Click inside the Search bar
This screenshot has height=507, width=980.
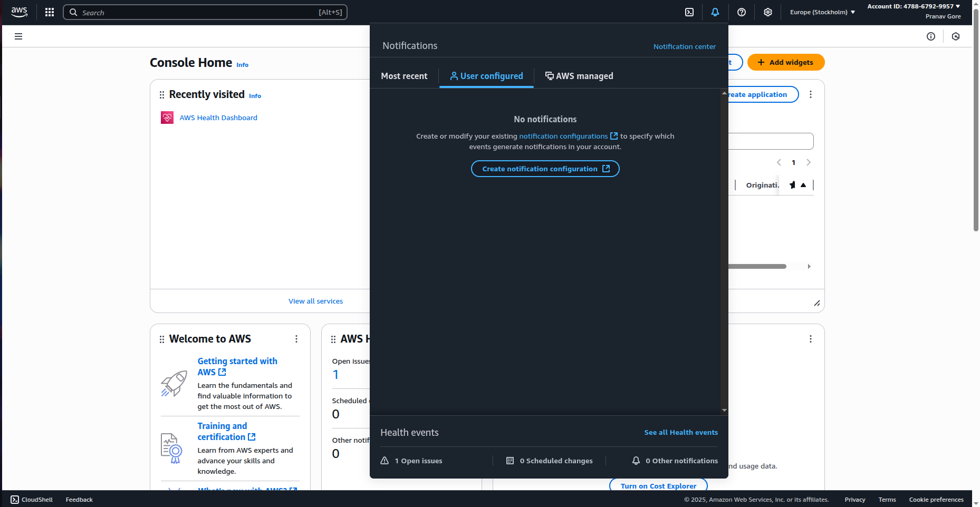click(205, 12)
